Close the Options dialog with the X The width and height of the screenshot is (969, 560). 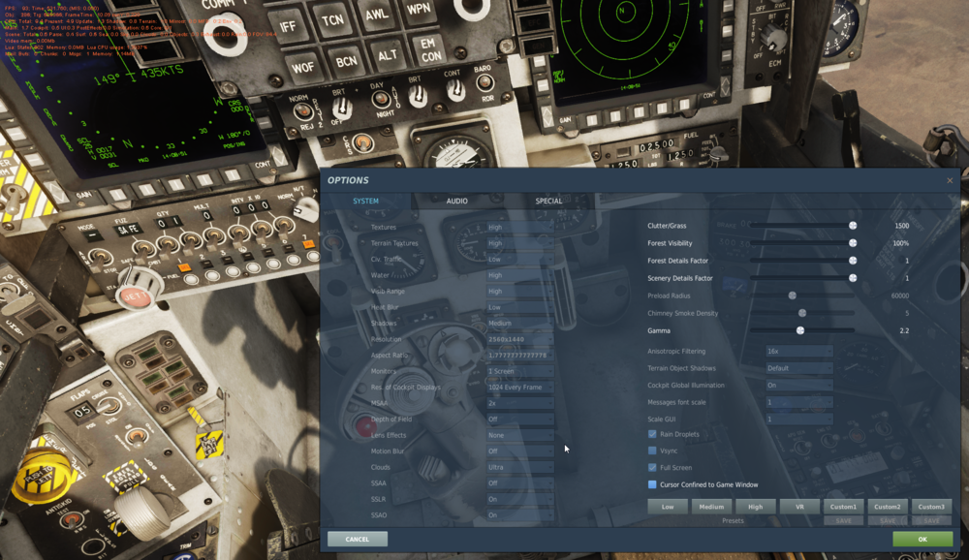coord(950,180)
